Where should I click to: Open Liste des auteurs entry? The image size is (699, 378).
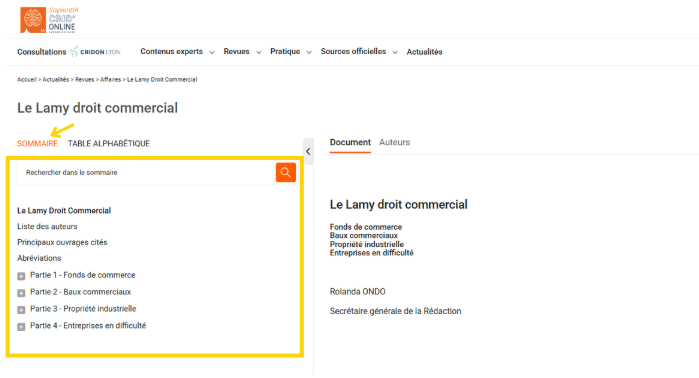[x=47, y=226]
